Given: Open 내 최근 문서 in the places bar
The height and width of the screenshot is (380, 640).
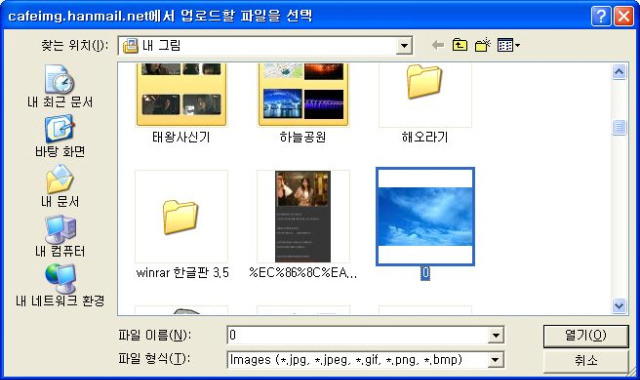Looking at the screenshot, I should pos(60,86).
